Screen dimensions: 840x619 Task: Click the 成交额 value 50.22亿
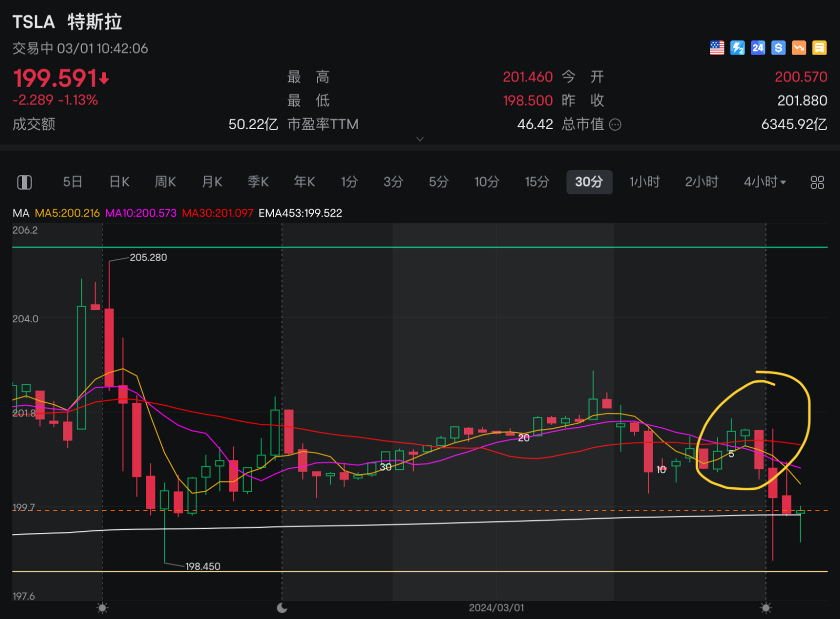point(253,124)
